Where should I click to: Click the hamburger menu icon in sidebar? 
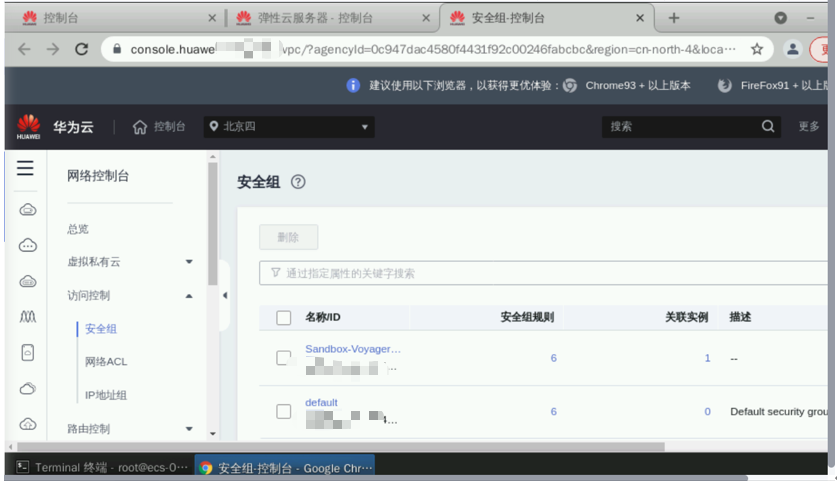pyautogui.click(x=25, y=169)
